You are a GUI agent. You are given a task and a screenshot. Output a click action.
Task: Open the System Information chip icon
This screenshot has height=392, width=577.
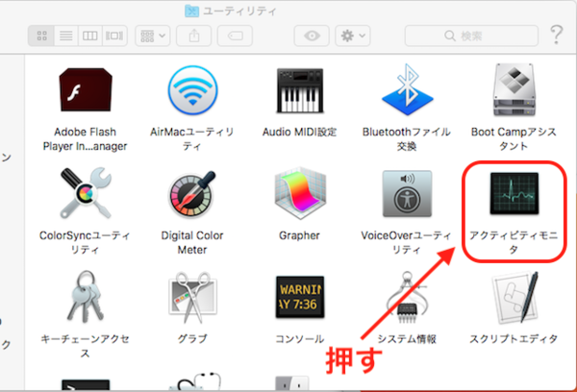[x=407, y=297]
